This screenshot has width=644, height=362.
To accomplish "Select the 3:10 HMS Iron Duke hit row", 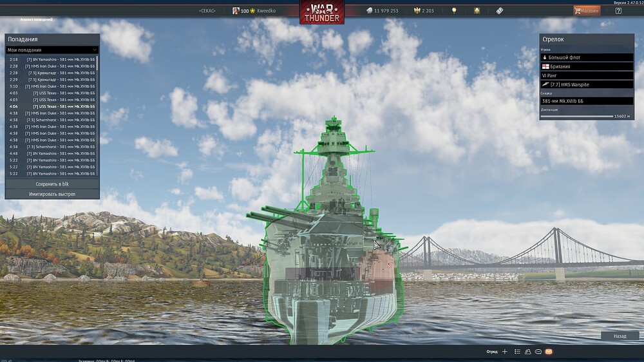I will 52,86.
